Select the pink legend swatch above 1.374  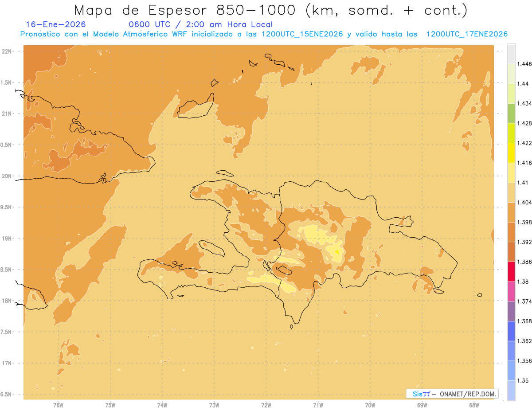(x=511, y=291)
